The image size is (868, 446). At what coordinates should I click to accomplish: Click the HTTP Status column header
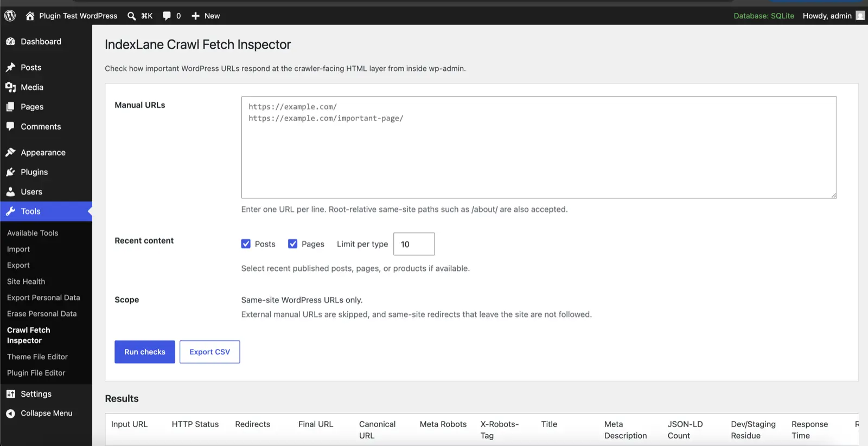(195, 424)
